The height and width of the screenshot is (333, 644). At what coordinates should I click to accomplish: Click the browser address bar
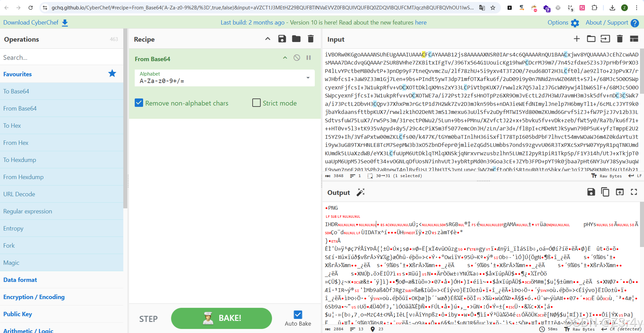point(262,7)
